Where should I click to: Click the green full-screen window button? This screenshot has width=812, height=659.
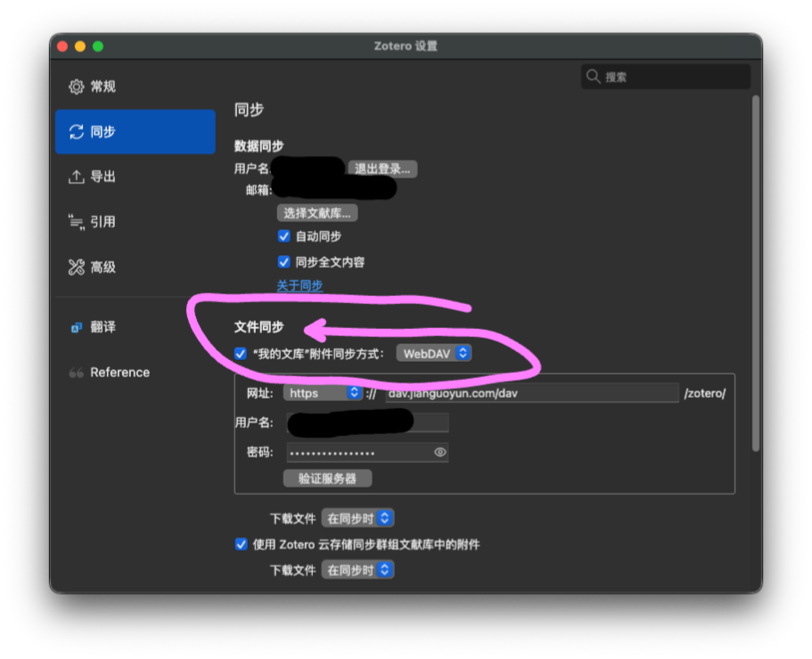click(x=98, y=46)
